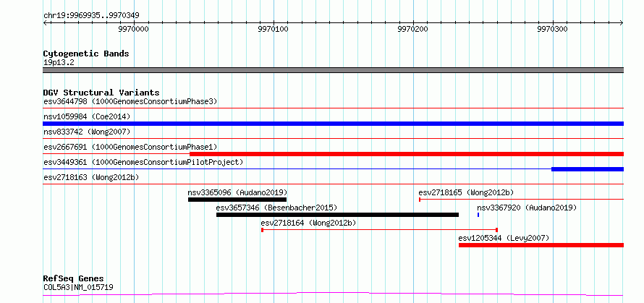The height and width of the screenshot is (303, 644).
Task: Open variant nsv833742 (Wong2007) label
Action: point(87,132)
